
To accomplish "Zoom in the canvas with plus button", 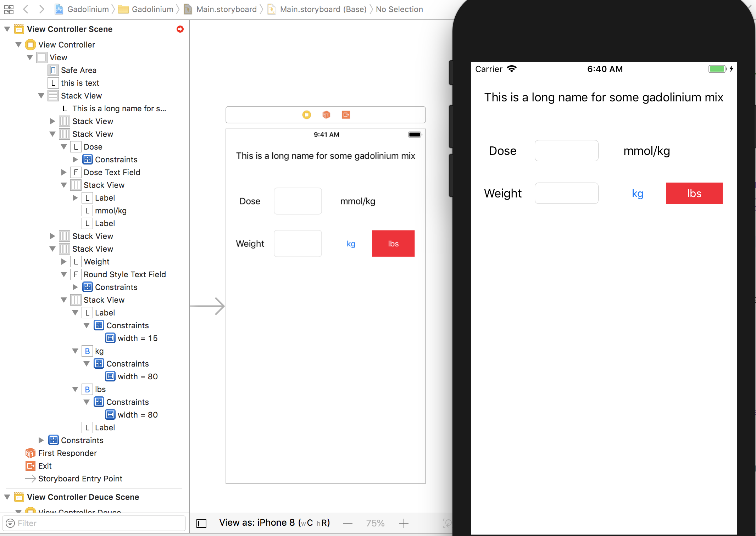I will coord(404,523).
